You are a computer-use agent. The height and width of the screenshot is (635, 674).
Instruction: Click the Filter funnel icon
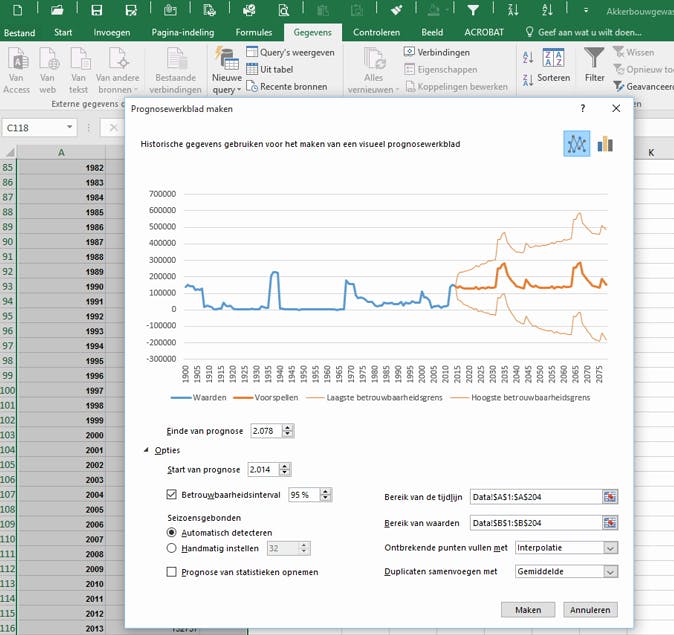pyautogui.click(x=594, y=58)
